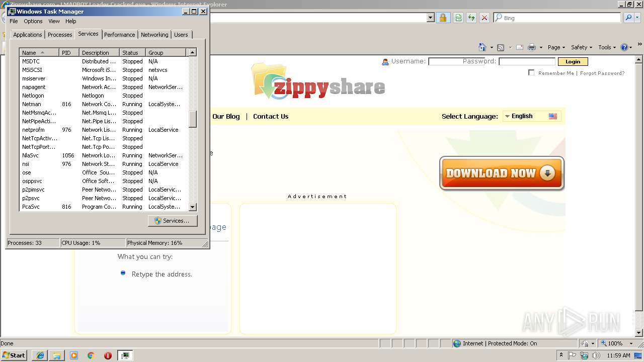
Task: Open the Page dropdown menu
Action: [556, 47]
